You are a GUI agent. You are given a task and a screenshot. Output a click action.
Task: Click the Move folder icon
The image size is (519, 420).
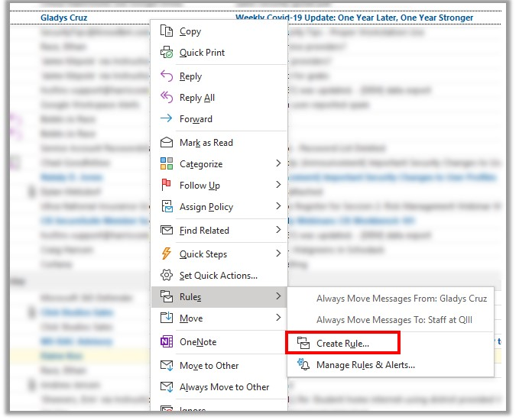point(167,318)
